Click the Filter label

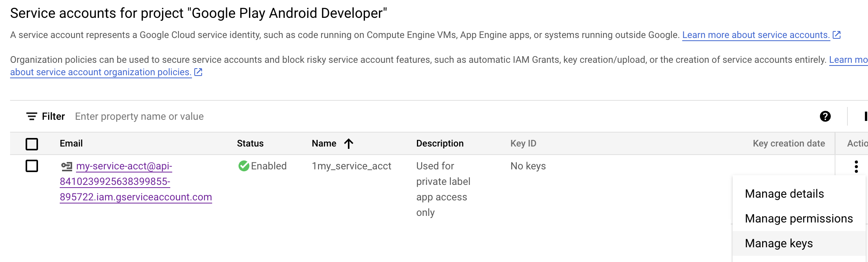[54, 116]
